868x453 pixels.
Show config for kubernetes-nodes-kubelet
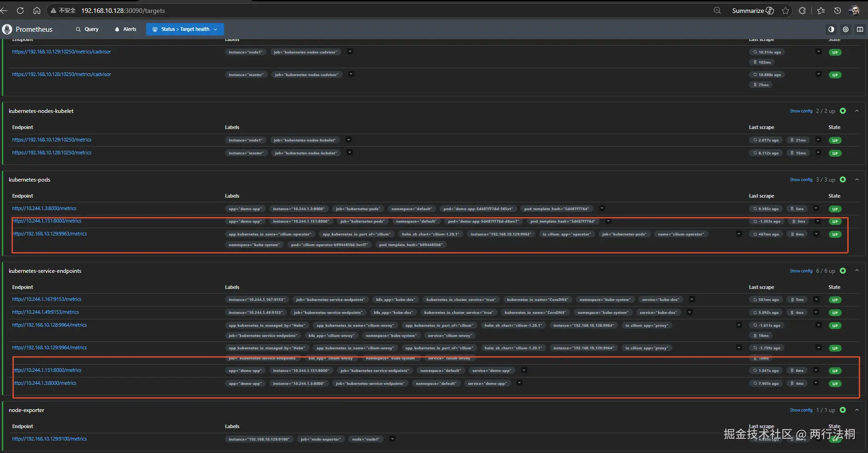pyautogui.click(x=801, y=111)
